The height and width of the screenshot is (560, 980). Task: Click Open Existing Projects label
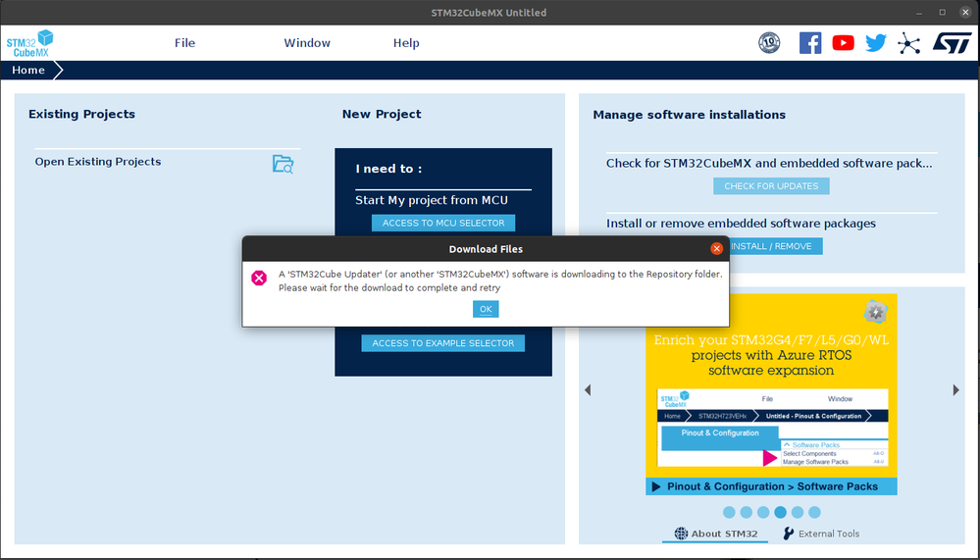[97, 162]
